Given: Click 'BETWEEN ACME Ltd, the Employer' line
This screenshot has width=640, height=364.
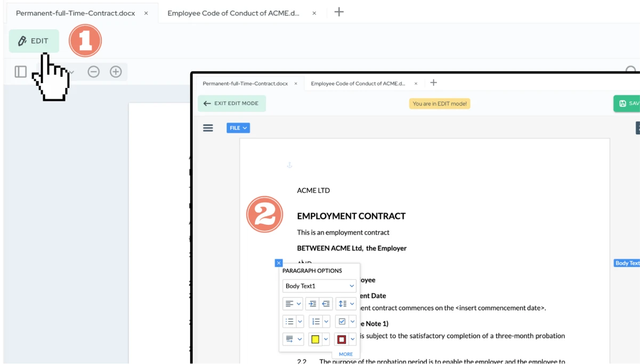Looking at the screenshot, I should point(352,248).
